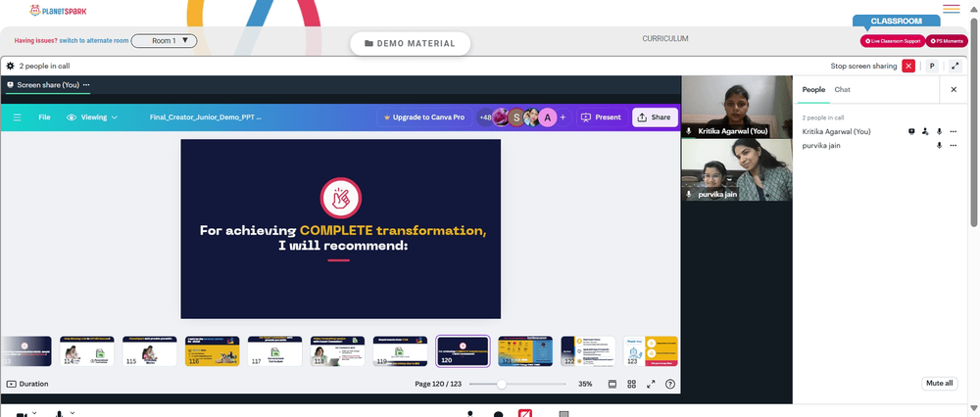The width and height of the screenshot is (980, 417).
Task: Close the People side panel
Action: (x=954, y=90)
